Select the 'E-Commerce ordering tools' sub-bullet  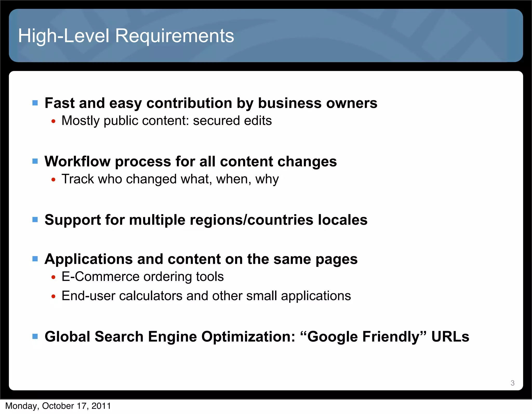tap(142, 277)
